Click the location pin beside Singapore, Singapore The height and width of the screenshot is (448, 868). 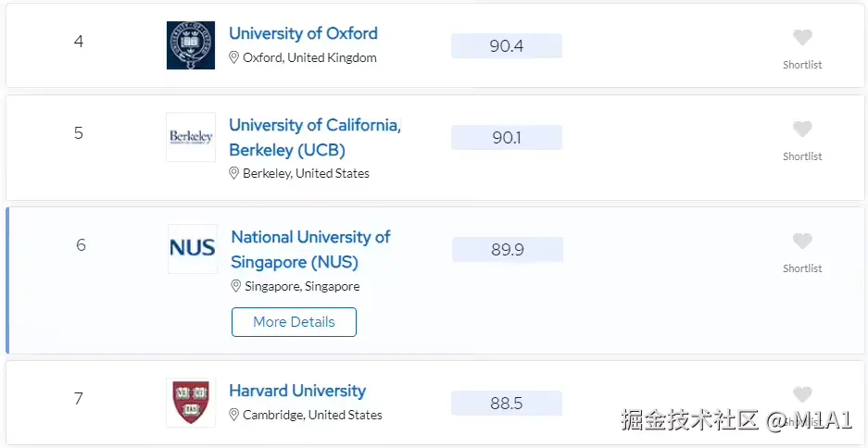pos(236,286)
